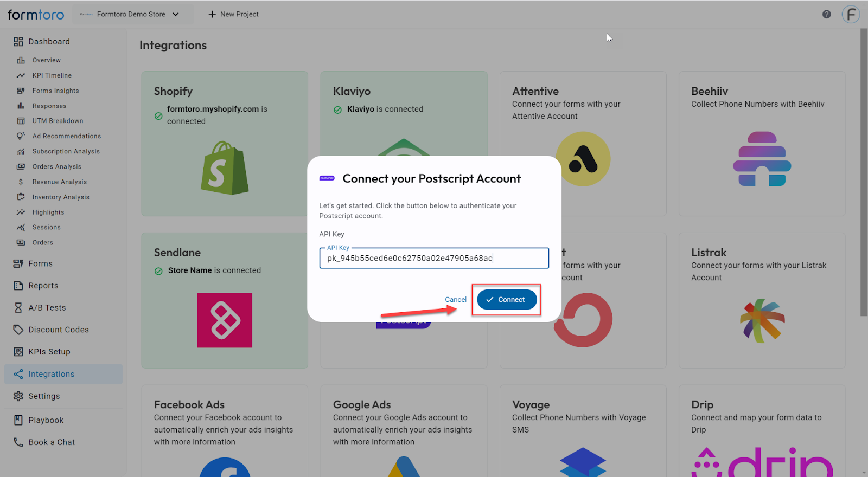Open the Settings gear icon
868x477 pixels.
[x=18, y=396]
